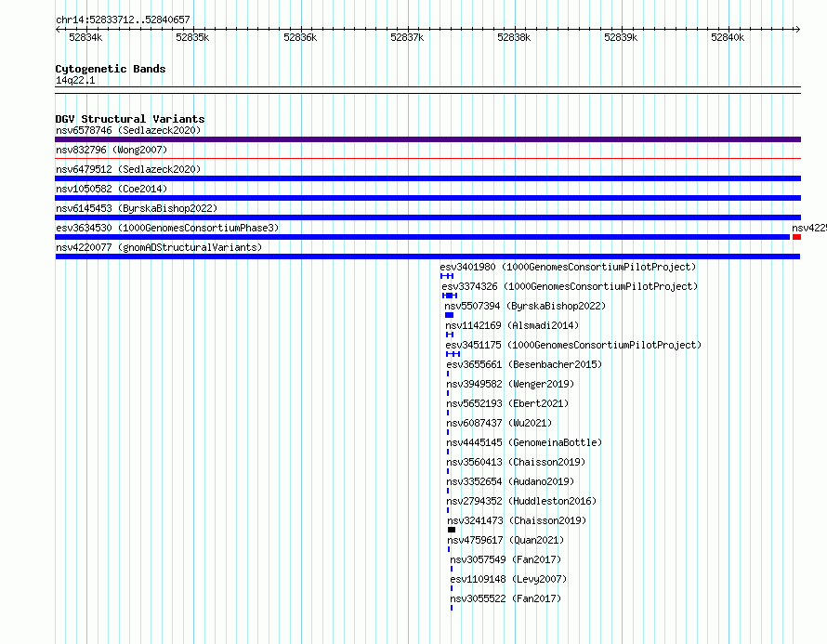Click the nsv6578746 (Sedlazeck2020) label
The width and height of the screenshot is (827, 644).
tap(128, 130)
